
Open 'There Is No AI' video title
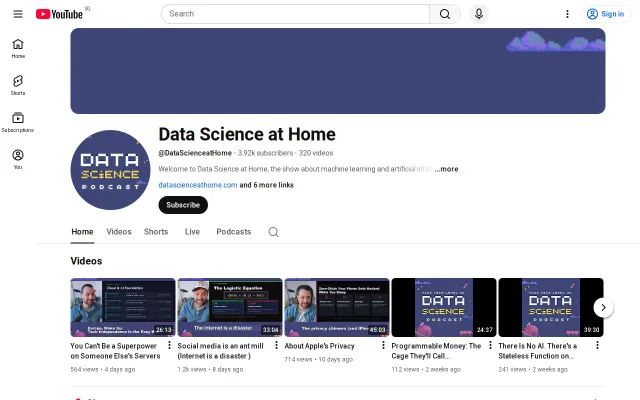pyautogui.click(x=538, y=351)
